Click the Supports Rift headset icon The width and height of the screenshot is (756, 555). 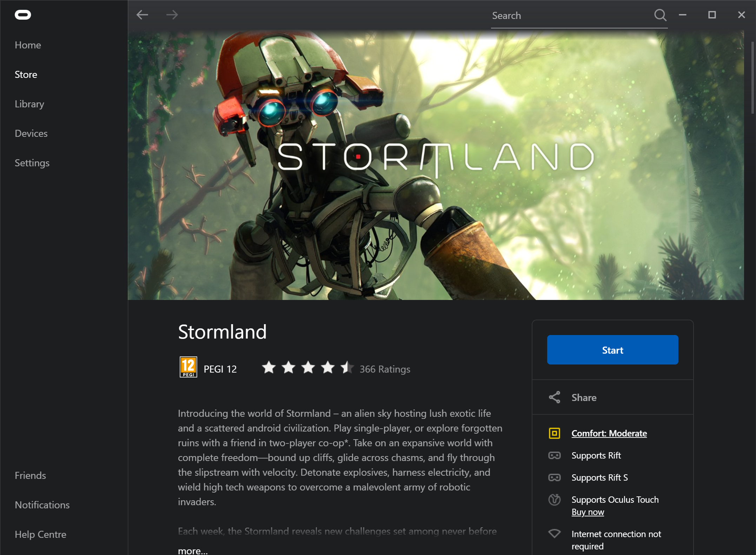click(555, 455)
